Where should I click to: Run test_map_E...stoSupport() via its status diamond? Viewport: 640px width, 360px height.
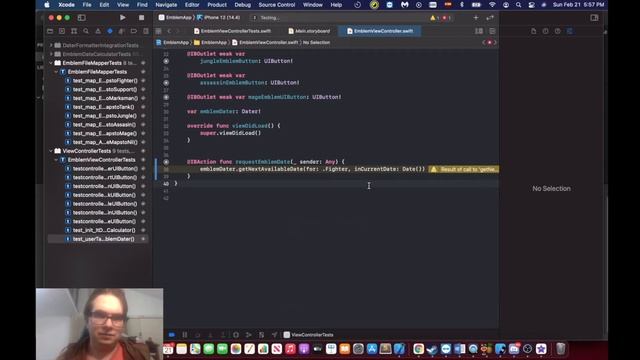click(143, 89)
